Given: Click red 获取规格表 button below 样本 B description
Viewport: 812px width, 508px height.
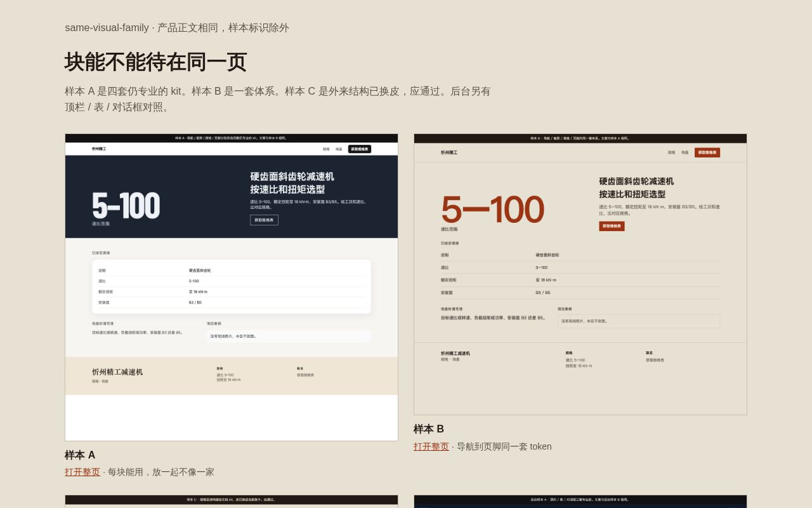Looking at the screenshot, I should 612,226.
